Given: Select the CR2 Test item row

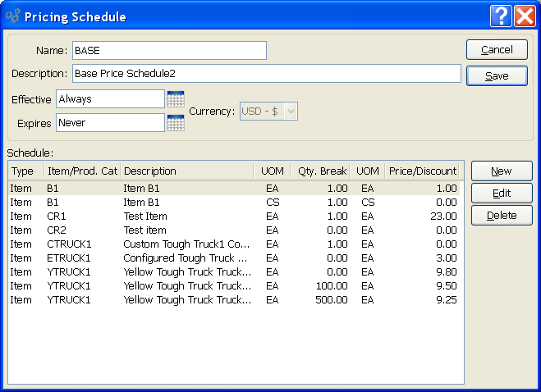Looking at the screenshot, I should click(x=234, y=230).
